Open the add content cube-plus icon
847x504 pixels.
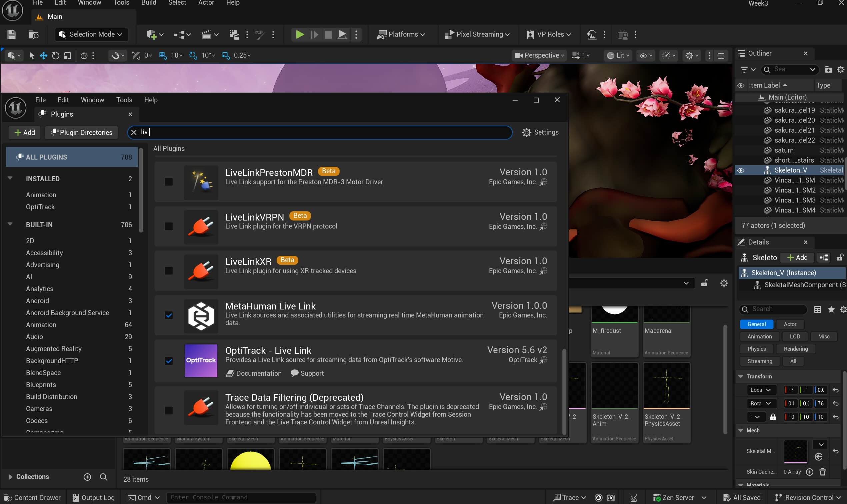point(152,35)
